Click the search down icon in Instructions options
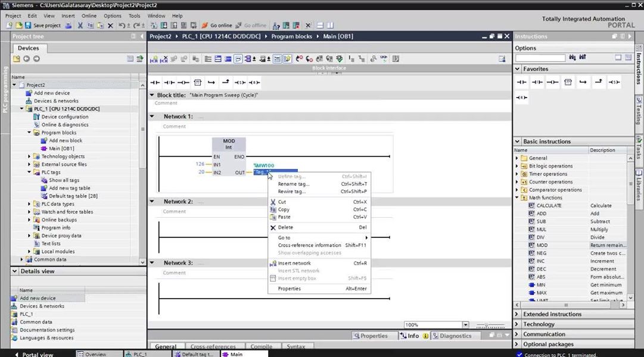Screen dimensions: 644x357 (x=573, y=58)
